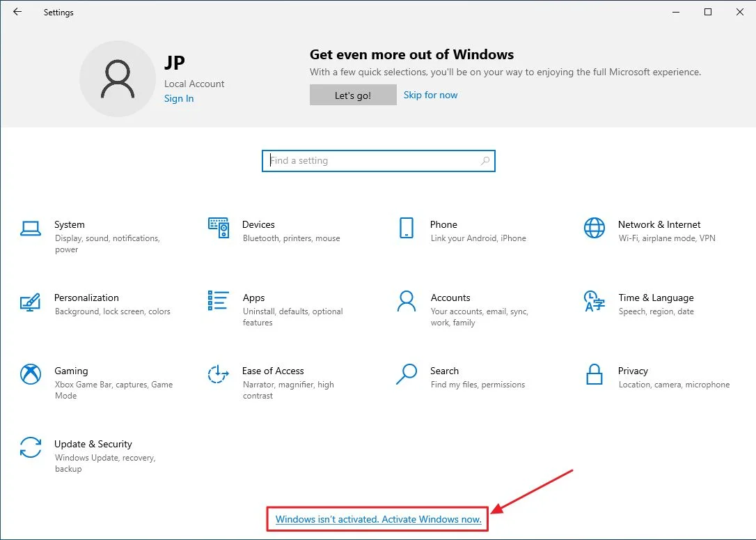Select the Gaming category title
The width and height of the screenshot is (756, 540).
pos(72,371)
